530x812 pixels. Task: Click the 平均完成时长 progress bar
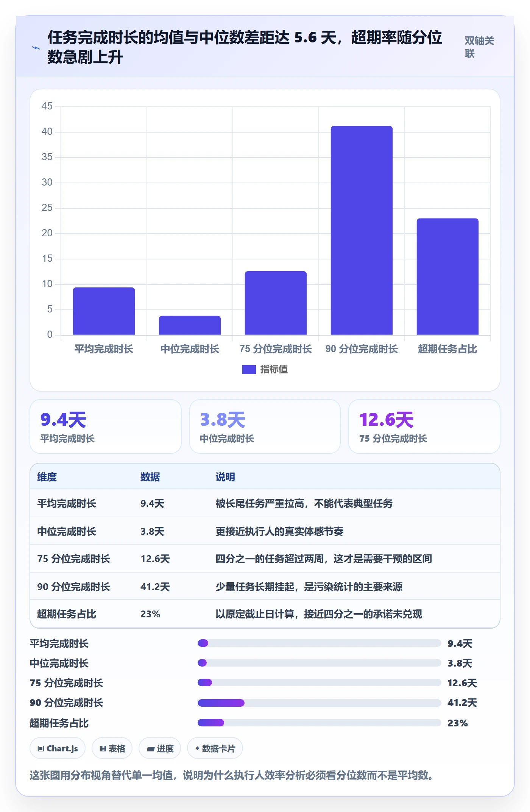(319, 643)
